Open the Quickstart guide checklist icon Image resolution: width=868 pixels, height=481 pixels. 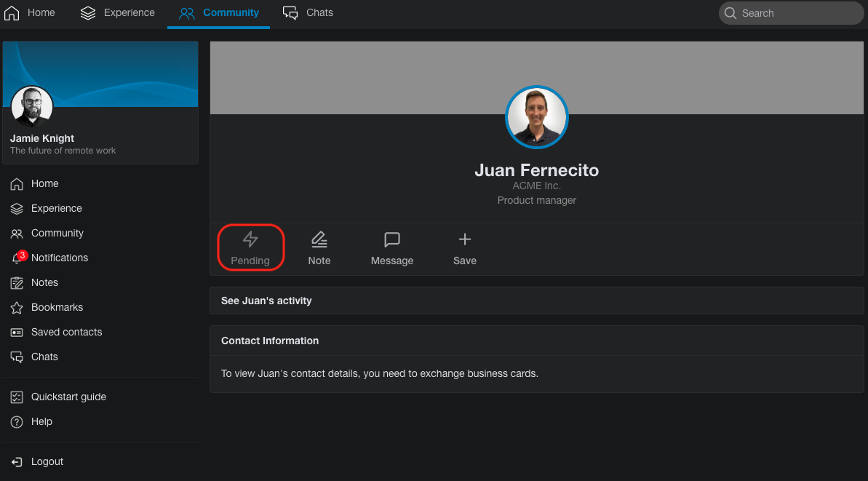click(17, 397)
